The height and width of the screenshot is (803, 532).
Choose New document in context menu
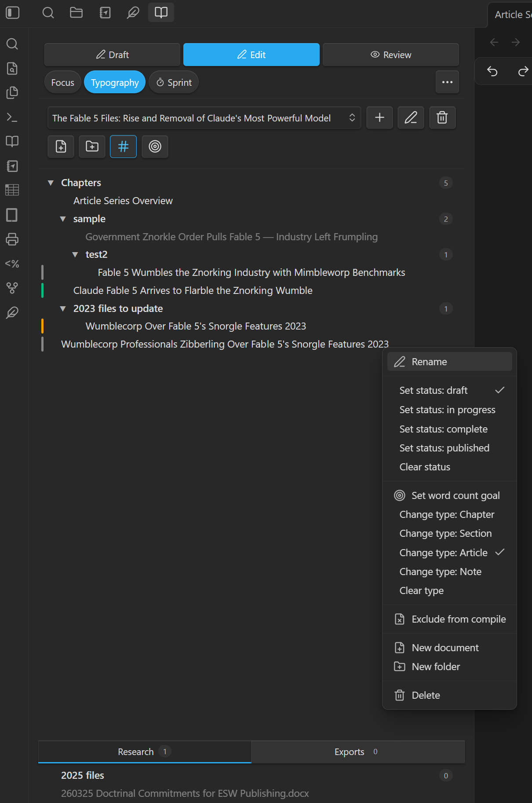449,648
